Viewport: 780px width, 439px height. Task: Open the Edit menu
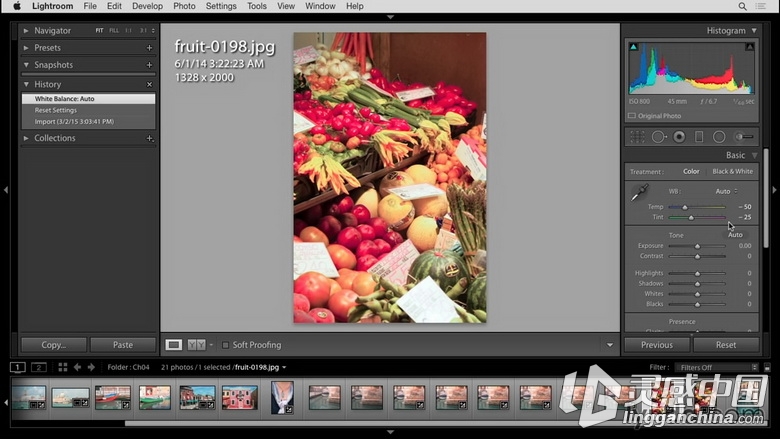click(114, 6)
